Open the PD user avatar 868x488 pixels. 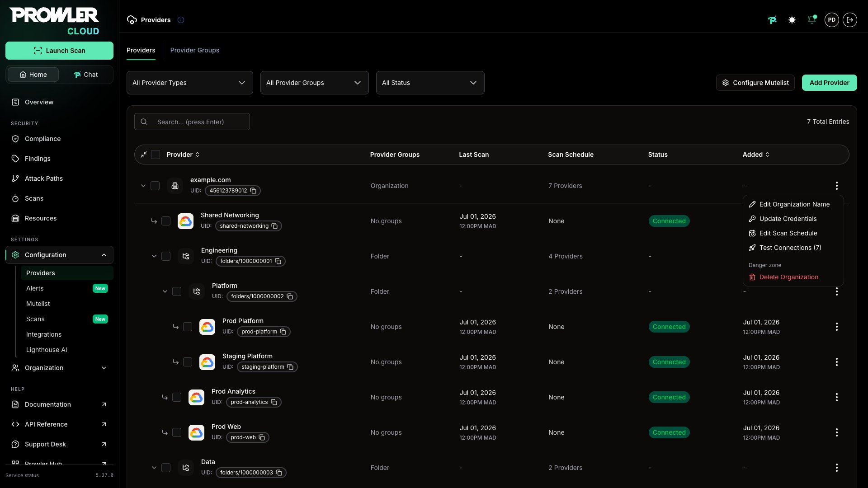click(831, 20)
